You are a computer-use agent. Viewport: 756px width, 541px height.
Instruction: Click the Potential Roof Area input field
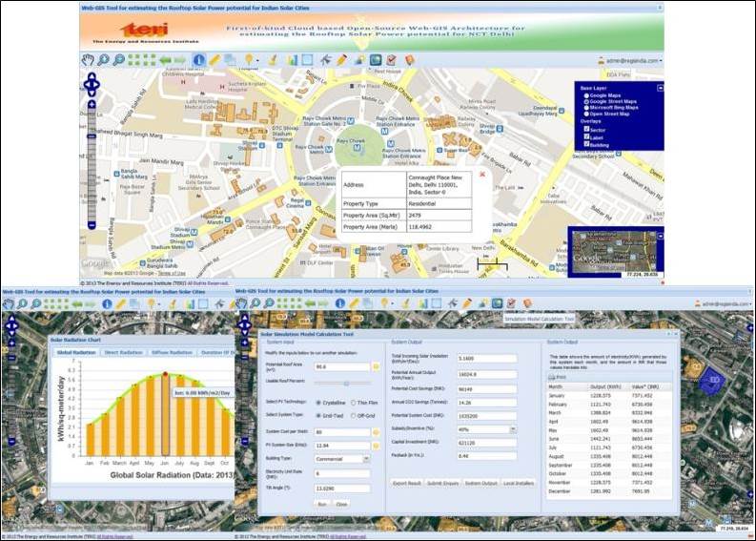point(342,367)
